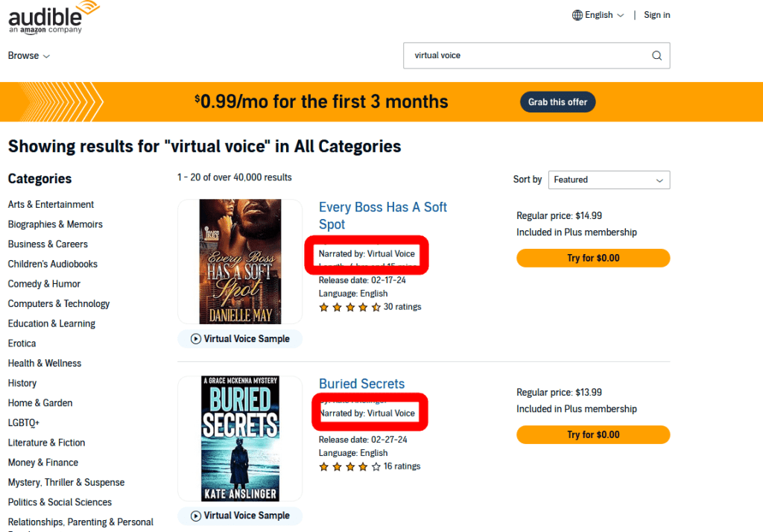This screenshot has height=532, width=763.
Task: Open the Computers & Technology category
Action: point(59,304)
